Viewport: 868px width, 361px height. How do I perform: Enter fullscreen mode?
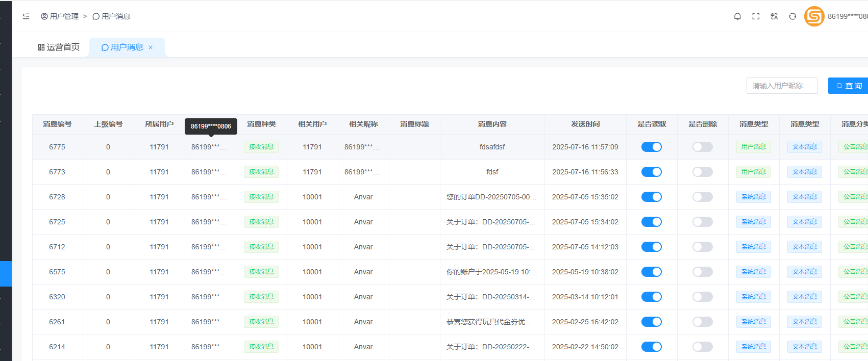(756, 16)
